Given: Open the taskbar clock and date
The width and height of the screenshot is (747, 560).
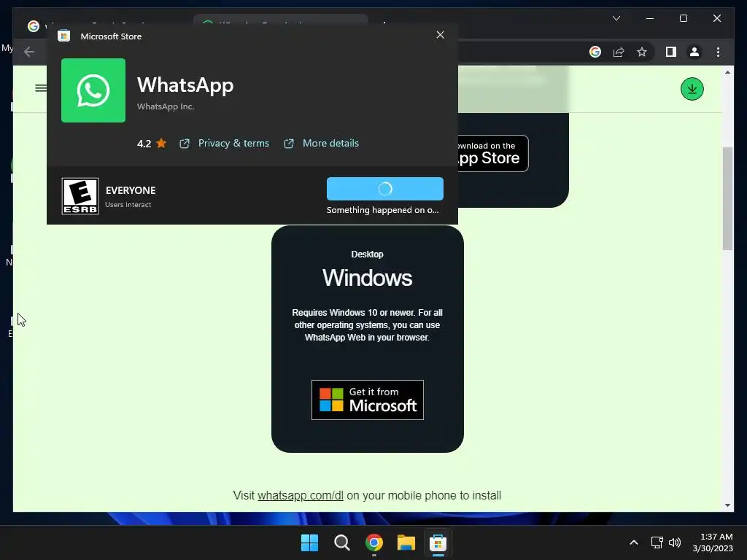Looking at the screenshot, I should 713,542.
